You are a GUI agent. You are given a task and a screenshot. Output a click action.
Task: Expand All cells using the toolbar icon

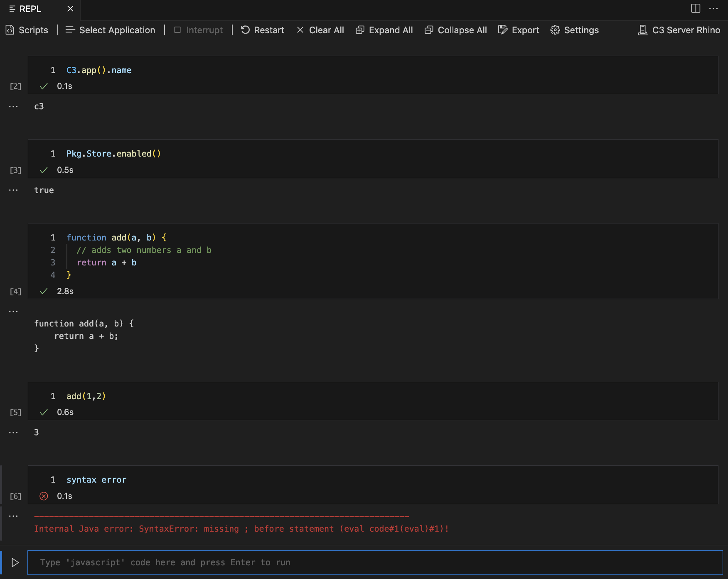coord(360,30)
